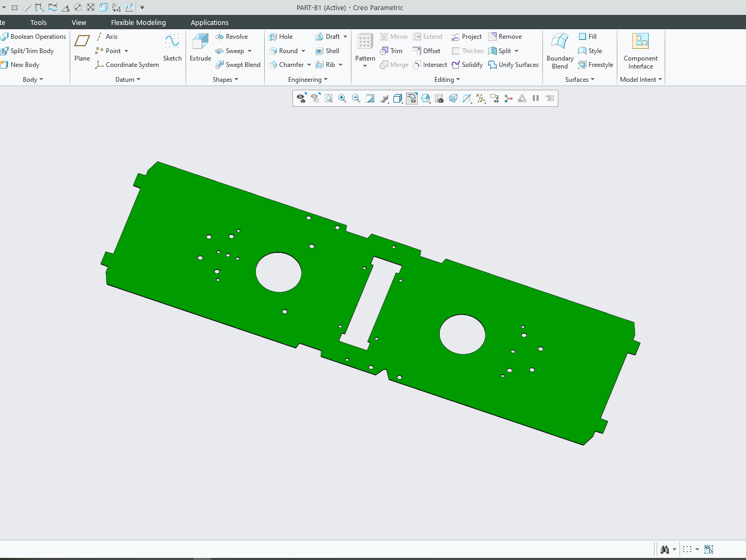
Task: Expand the Model Intent group menu
Action: click(x=641, y=80)
